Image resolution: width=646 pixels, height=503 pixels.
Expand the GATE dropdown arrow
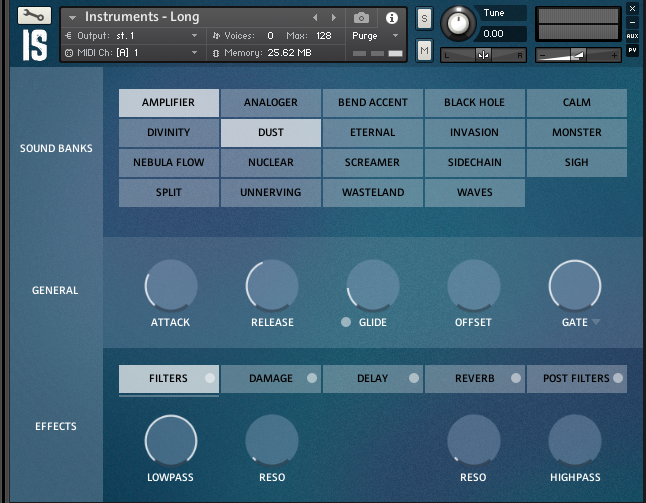pyautogui.click(x=596, y=322)
